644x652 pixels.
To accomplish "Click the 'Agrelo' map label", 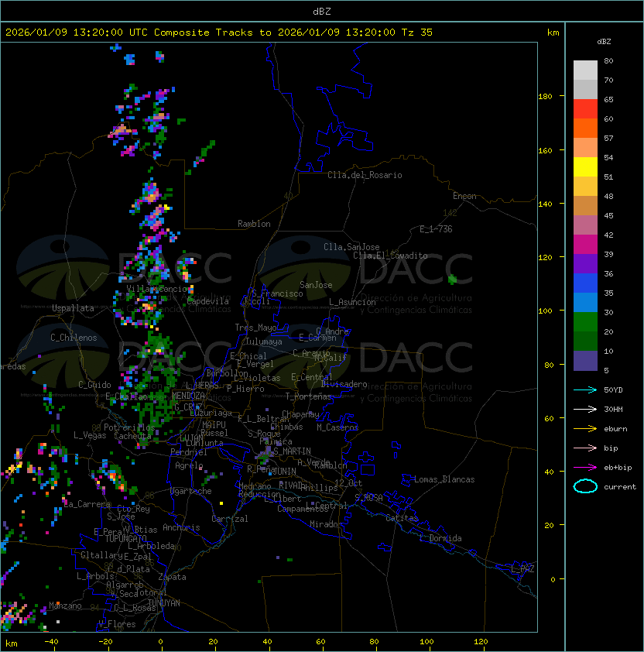I will 189,465.
